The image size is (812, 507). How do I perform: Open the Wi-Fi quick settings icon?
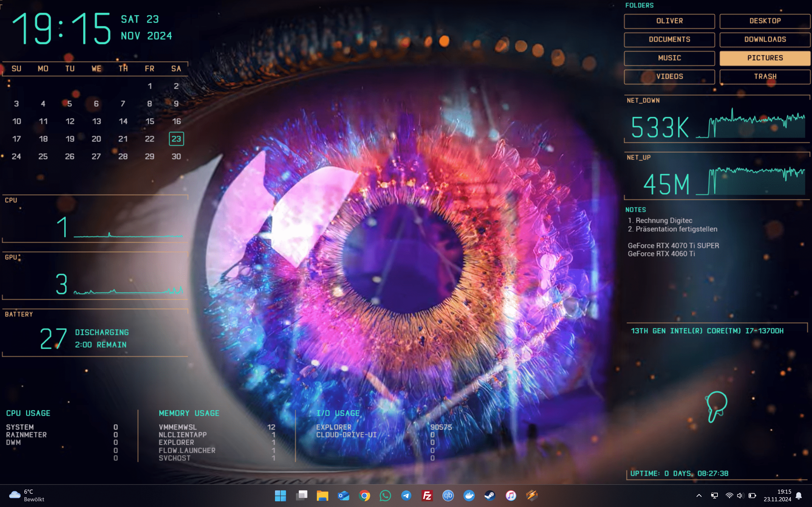tap(729, 496)
